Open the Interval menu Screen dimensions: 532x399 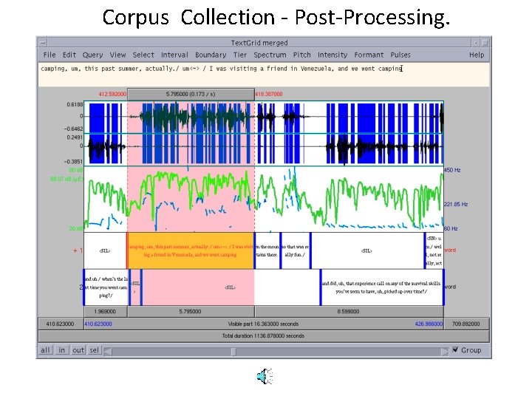(x=174, y=55)
